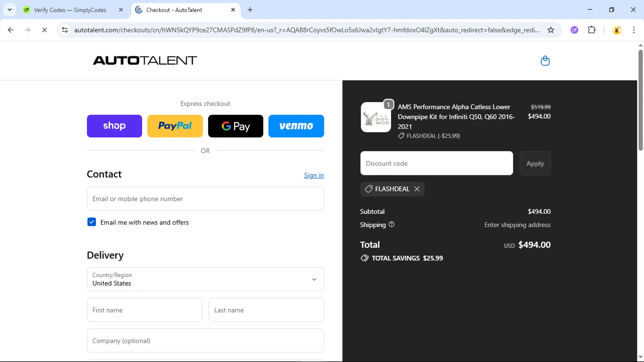This screenshot has height=362, width=644.
Task: Open the tab search dropdown arrow
Action: tap(9, 9)
